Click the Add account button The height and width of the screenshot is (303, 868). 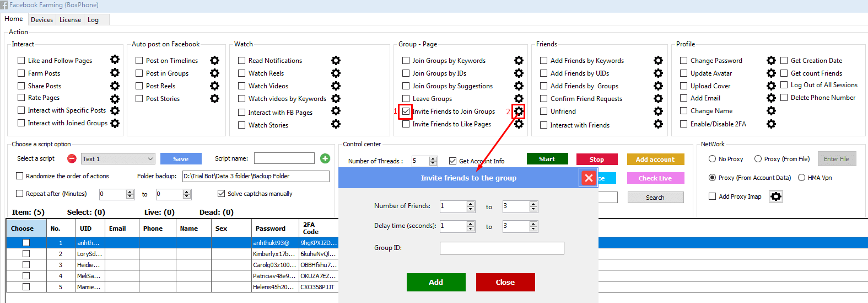tap(655, 160)
